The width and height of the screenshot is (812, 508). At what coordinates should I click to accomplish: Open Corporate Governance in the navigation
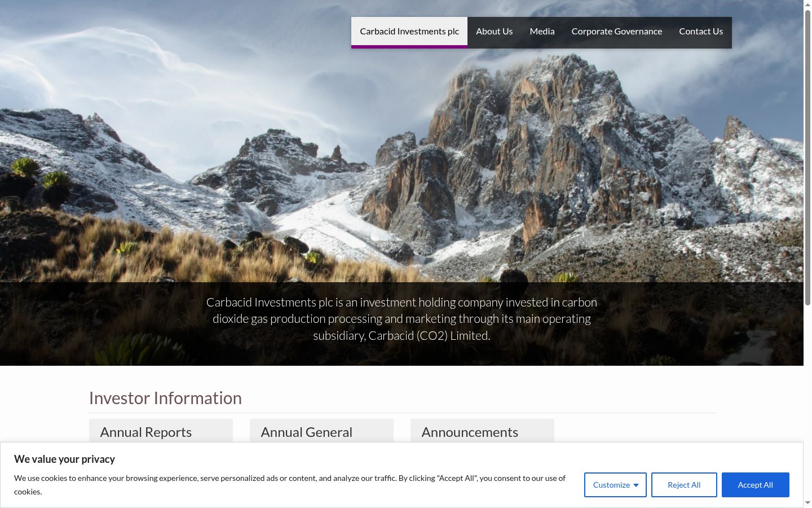pyautogui.click(x=617, y=32)
